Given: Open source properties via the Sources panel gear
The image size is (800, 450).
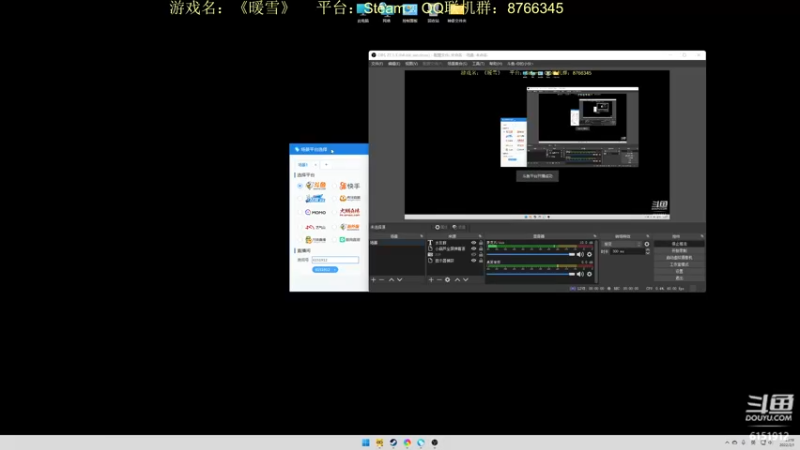Looking at the screenshot, I should pos(447,280).
